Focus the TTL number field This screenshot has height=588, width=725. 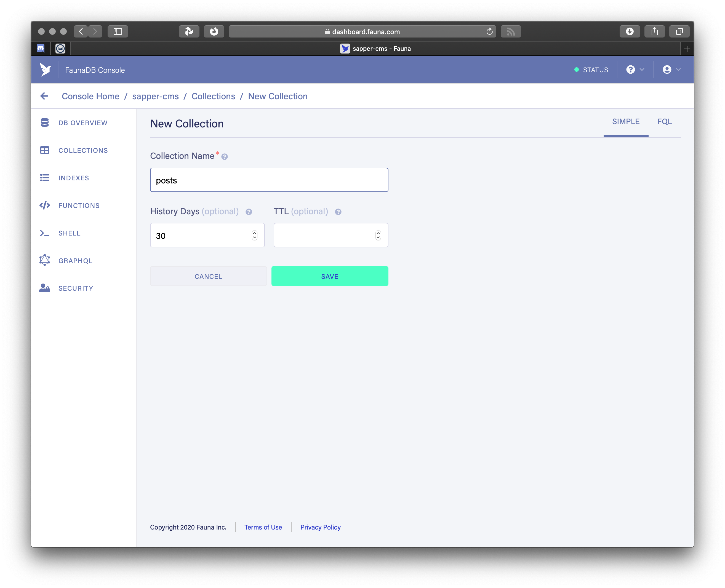[331, 236]
